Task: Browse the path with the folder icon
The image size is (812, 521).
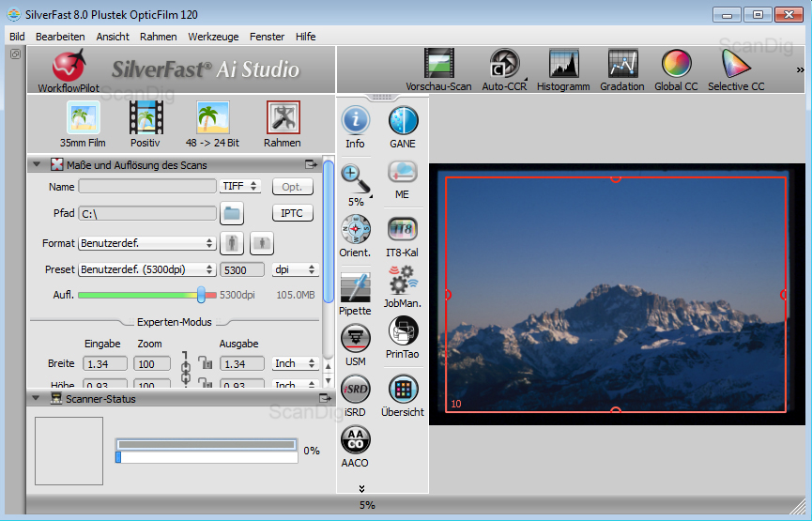Action: (x=232, y=213)
